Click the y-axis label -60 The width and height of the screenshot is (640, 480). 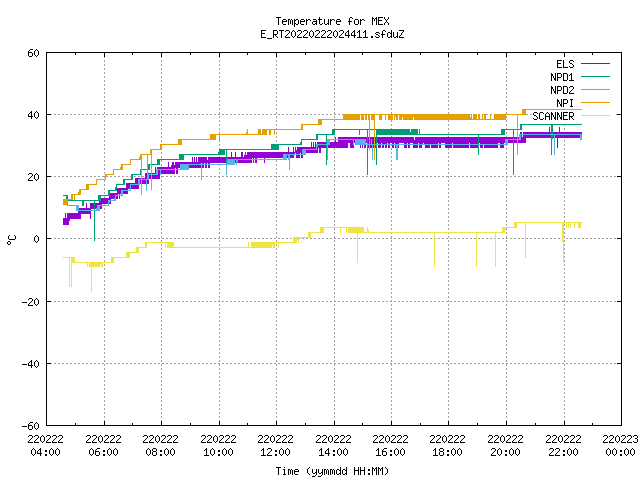(31, 426)
